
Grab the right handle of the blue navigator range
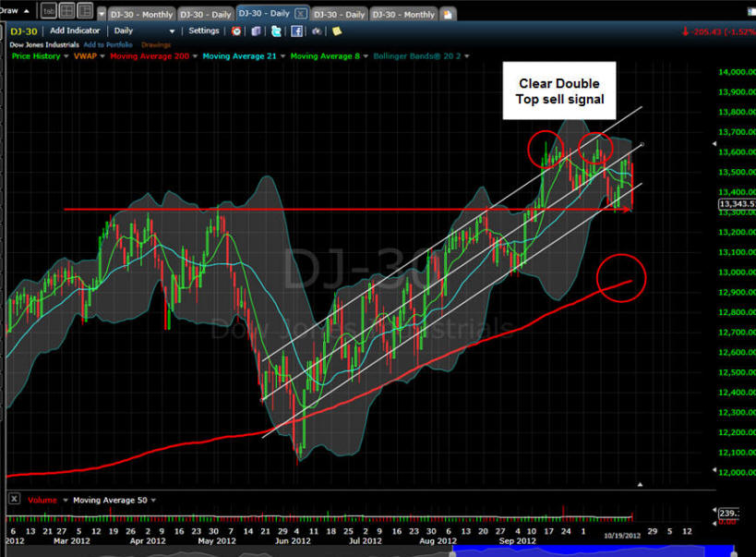pyautogui.click(x=734, y=553)
